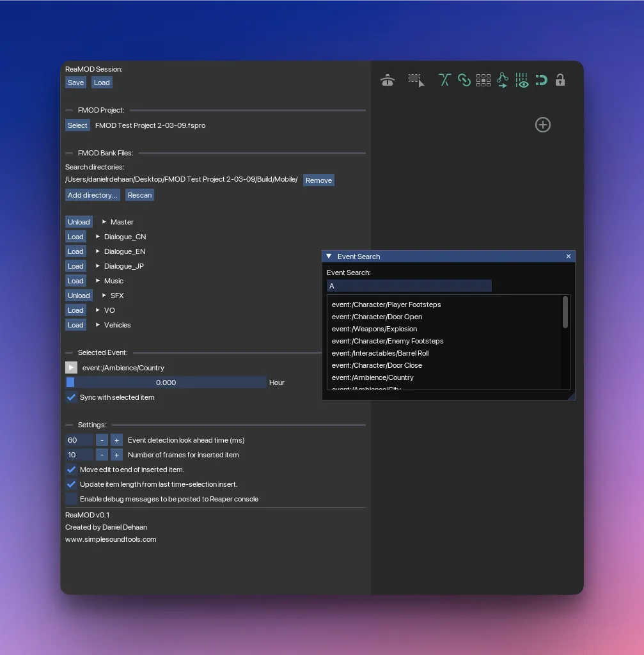Expand the SFX bank tree
644x655 pixels.
click(104, 296)
